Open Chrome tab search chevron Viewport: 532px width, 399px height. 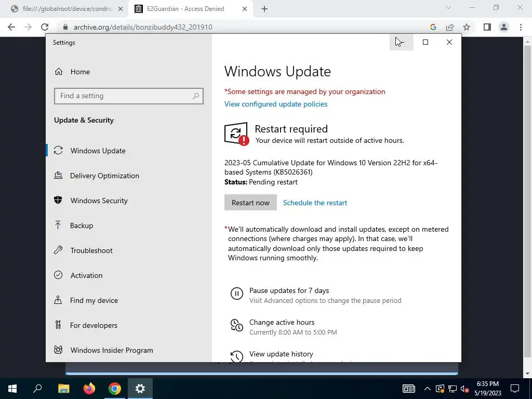(448, 7)
